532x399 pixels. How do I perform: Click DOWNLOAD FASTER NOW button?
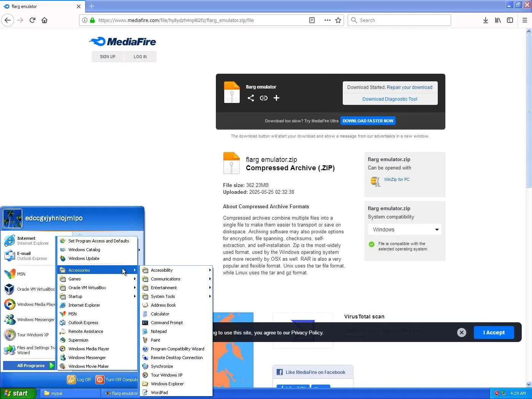[368, 121]
